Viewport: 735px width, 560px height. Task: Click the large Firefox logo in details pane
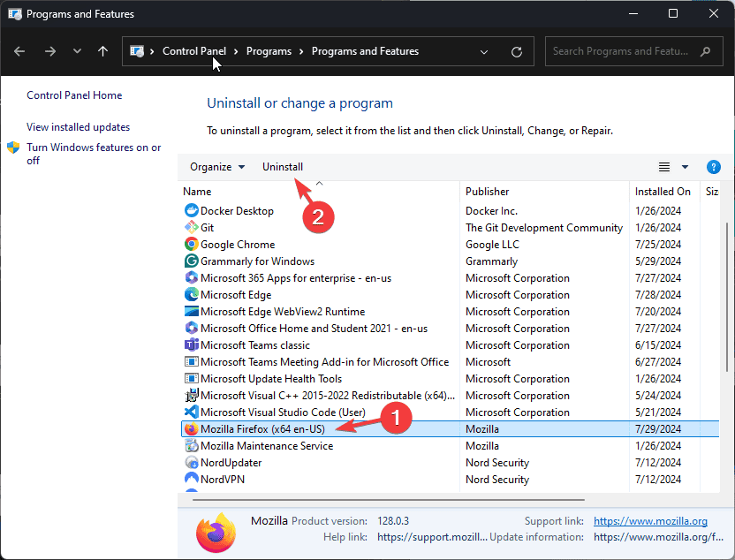click(216, 532)
